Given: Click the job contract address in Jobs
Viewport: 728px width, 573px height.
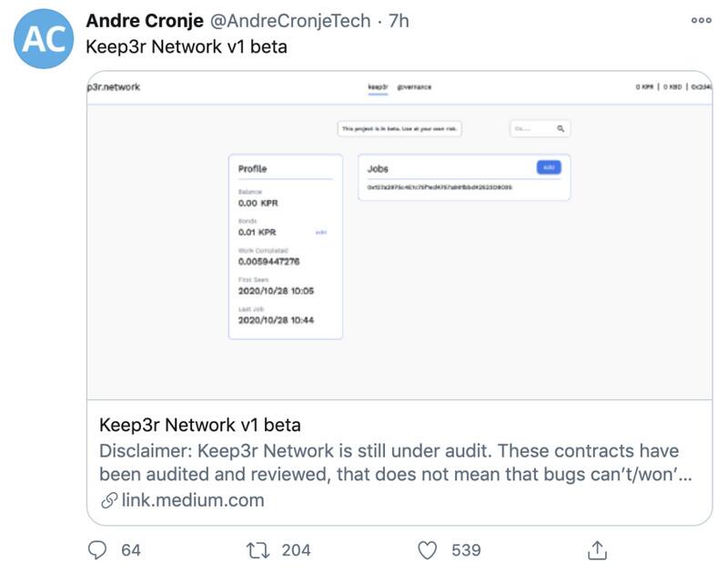Looking at the screenshot, I should (440, 187).
